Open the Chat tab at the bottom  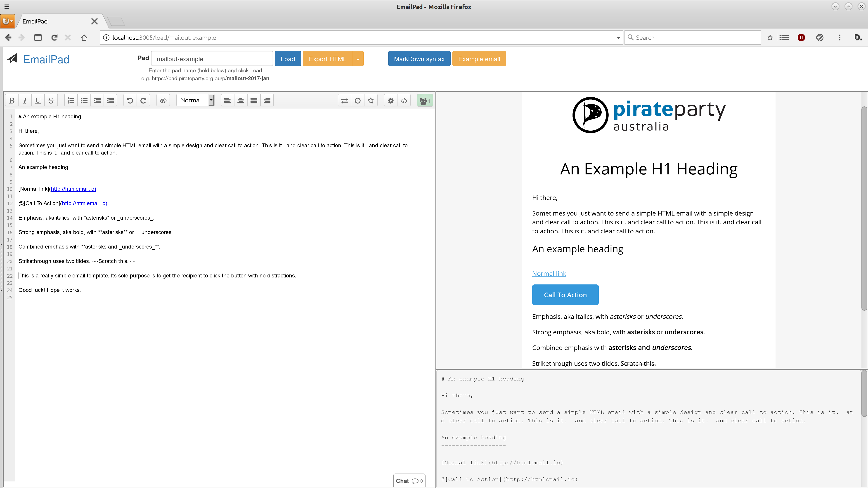tap(409, 481)
